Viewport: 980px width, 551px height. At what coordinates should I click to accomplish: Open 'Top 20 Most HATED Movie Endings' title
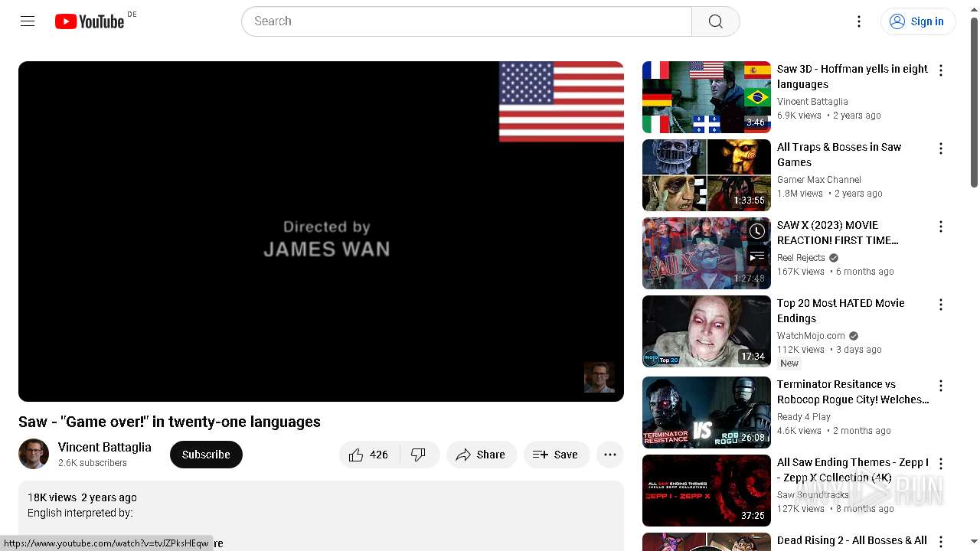coord(841,311)
